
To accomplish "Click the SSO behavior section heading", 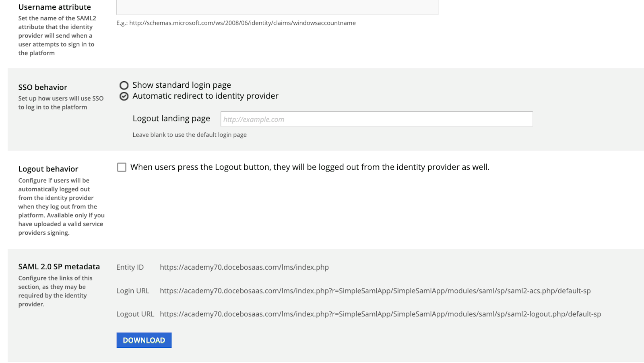I will (x=43, y=87).
